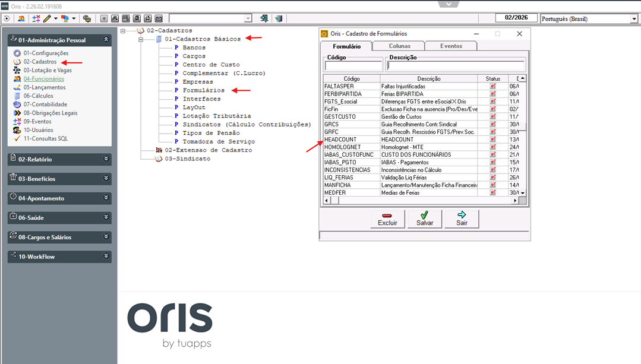Open the dropdown arrow beside the shapes icon
Image resolution: width=641 pixels, height=364 pixels.
74,18
